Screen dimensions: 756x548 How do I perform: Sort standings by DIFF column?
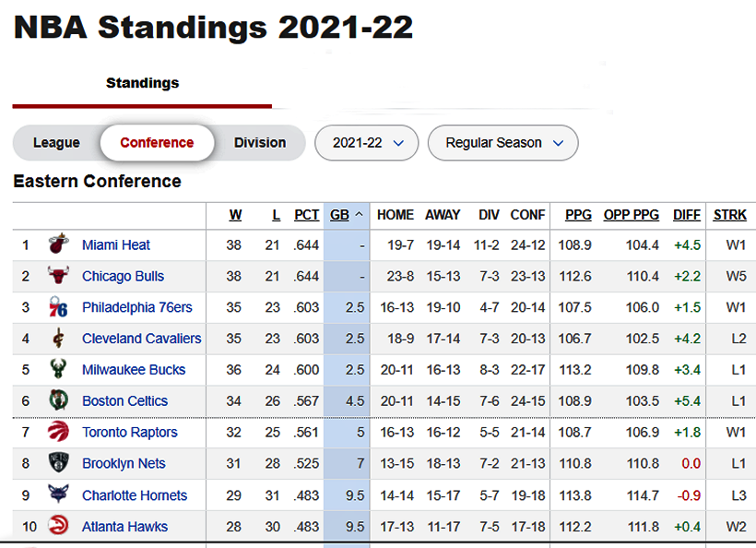coord(687,215)
